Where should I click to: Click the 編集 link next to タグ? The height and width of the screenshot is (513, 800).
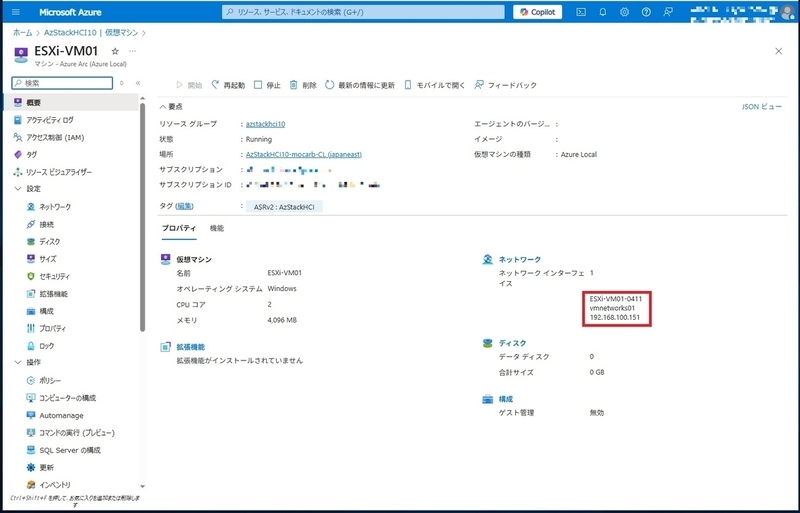184,206
